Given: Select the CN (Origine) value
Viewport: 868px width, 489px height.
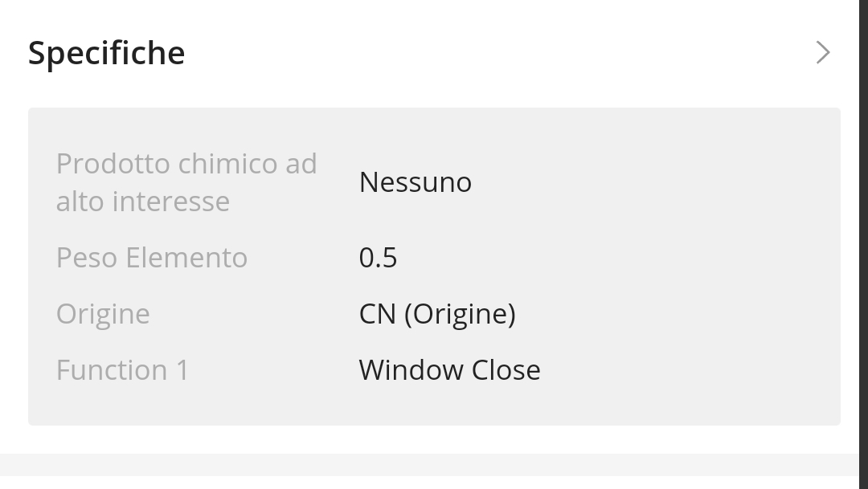Looking at the screenshot, I should point(437,314).
